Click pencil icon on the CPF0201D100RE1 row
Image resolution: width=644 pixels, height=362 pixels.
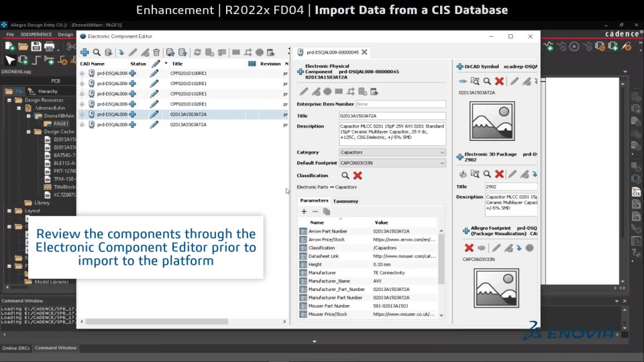pyautogui.click(x=154, y=73)
